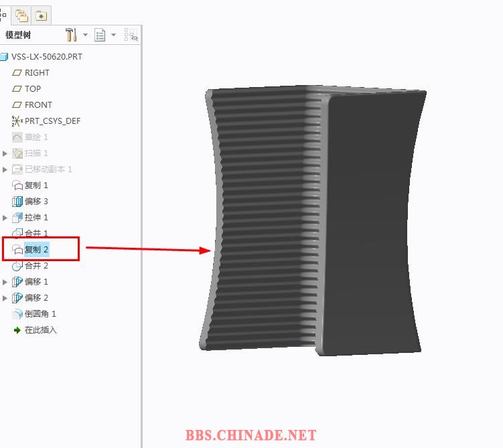Expand the 偏移 2 feature
Image resolution: width=503 pixels, height=448 pixels.
click(x=5, y=298)
